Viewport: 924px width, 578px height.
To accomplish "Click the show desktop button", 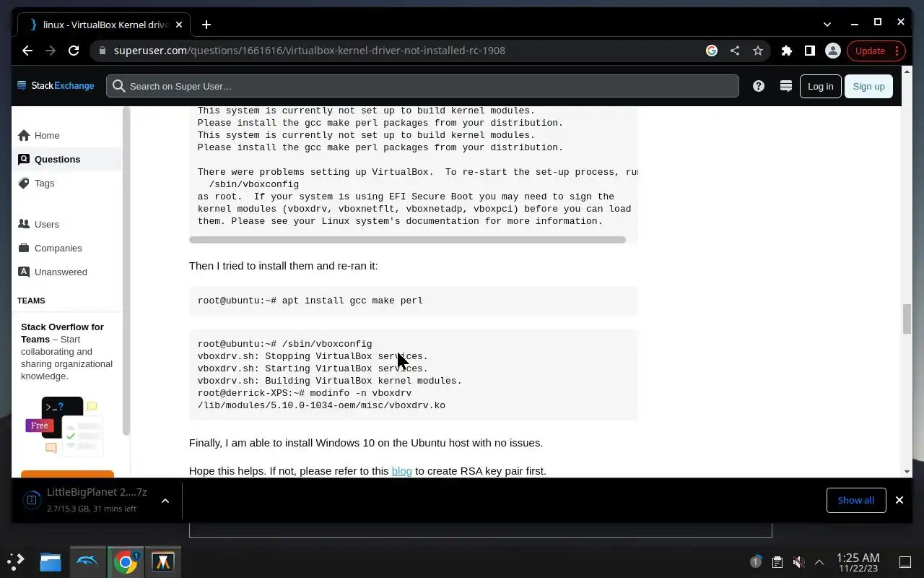I will click(905, 561).
